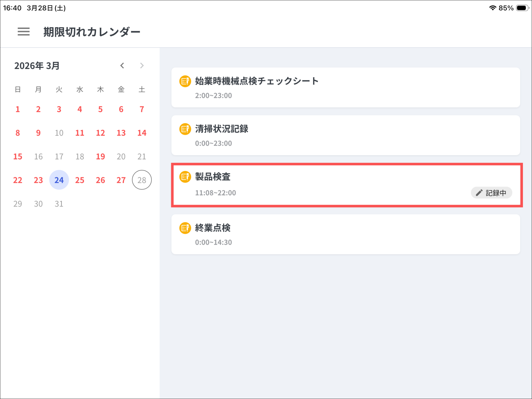Select March 24 on the calendar
This screenshot has height=399, width=532.
[59, 180]
